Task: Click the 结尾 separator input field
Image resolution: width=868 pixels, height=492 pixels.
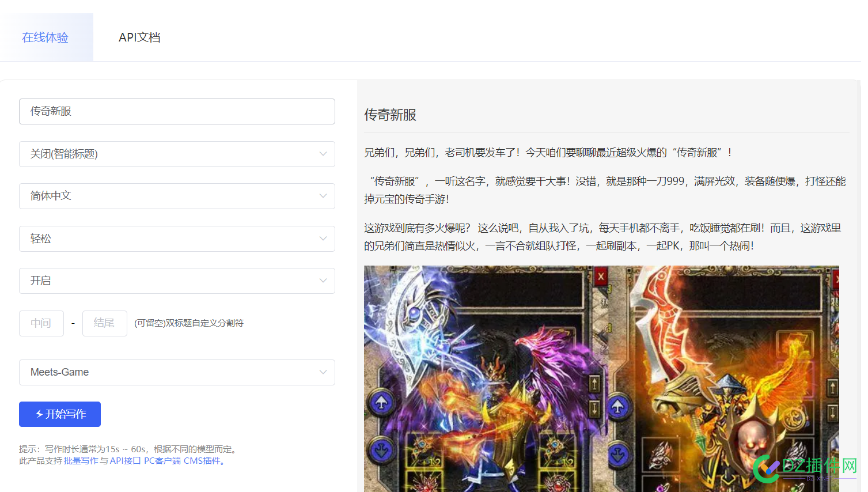Action: point(105,323)
